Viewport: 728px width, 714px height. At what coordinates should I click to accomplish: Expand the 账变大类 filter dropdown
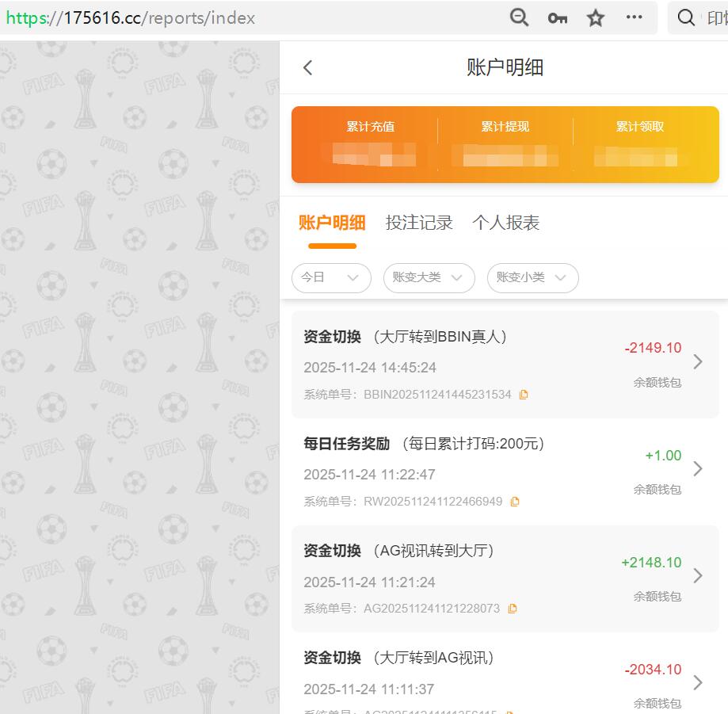tap(429, 278)
